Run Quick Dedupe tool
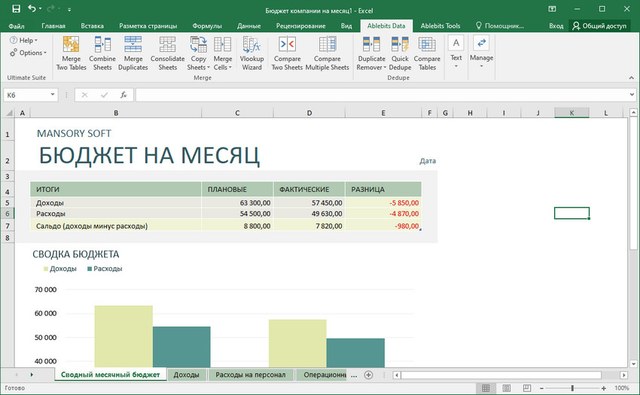 tap(400, 53)
